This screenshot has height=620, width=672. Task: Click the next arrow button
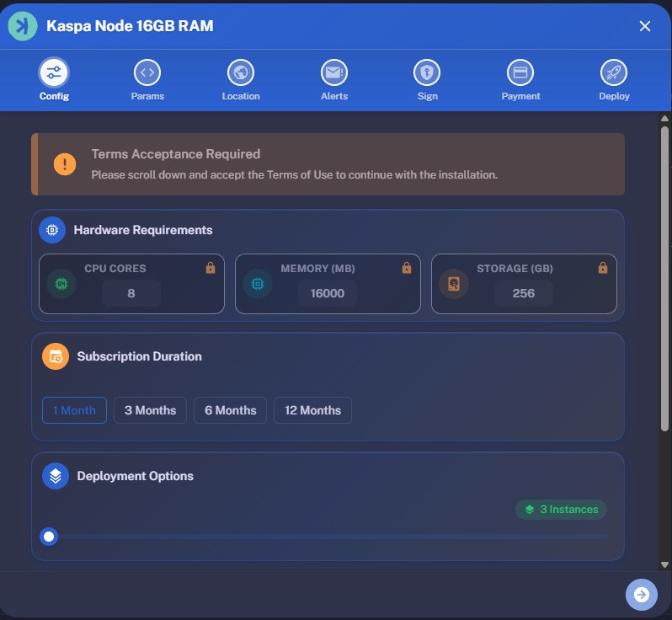tap(642, 595)
